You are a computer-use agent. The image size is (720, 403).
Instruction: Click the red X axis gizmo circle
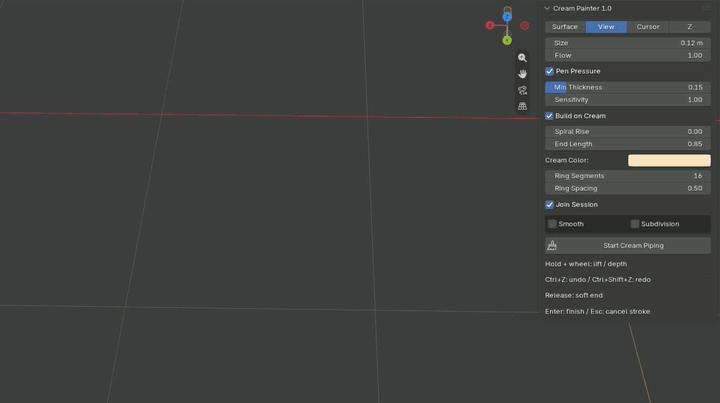[490, 26]
